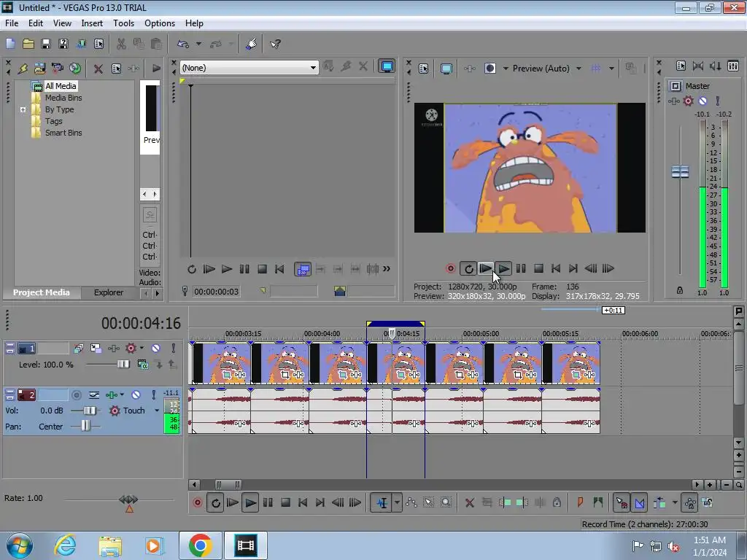Toggle timeline Loop Playback button
Screen dimensions: 747x560
(x=215, y=502)
